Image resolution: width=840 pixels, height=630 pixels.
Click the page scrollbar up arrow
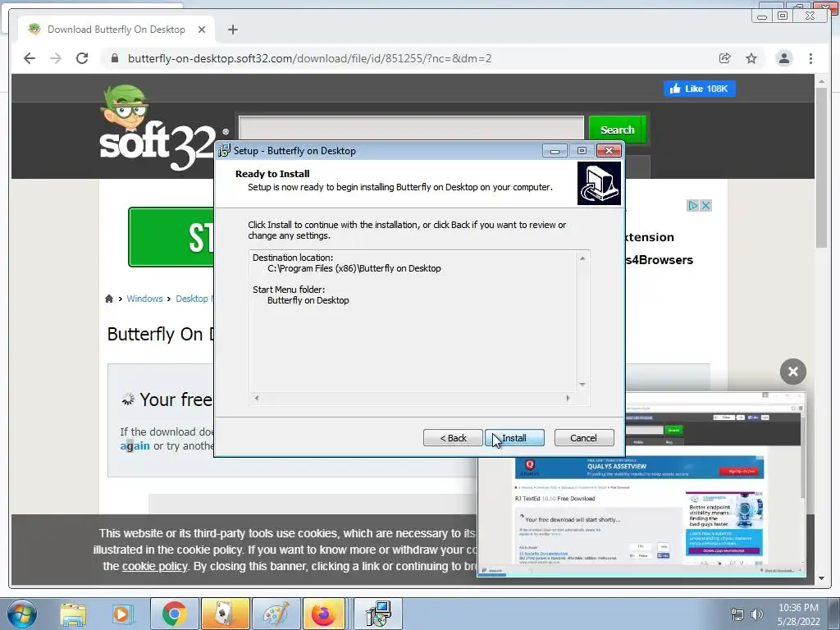[x=821, y=81]
